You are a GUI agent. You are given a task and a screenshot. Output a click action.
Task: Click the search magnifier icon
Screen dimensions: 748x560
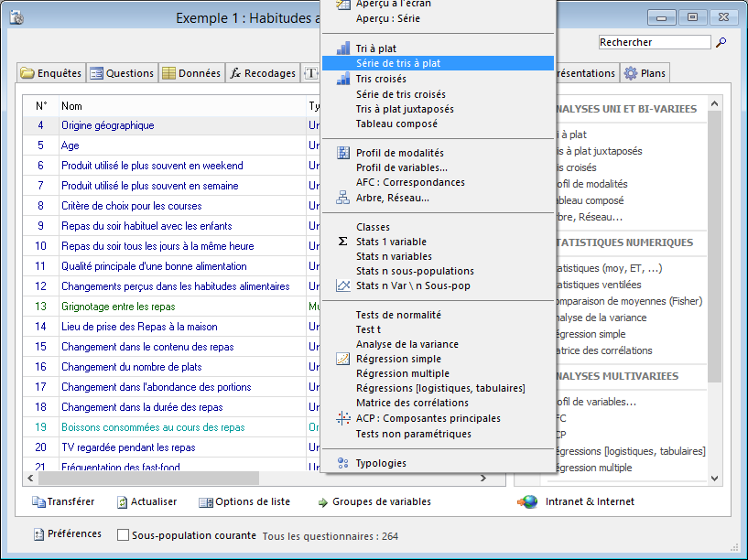pyautogui.click(x=721, y=42)
